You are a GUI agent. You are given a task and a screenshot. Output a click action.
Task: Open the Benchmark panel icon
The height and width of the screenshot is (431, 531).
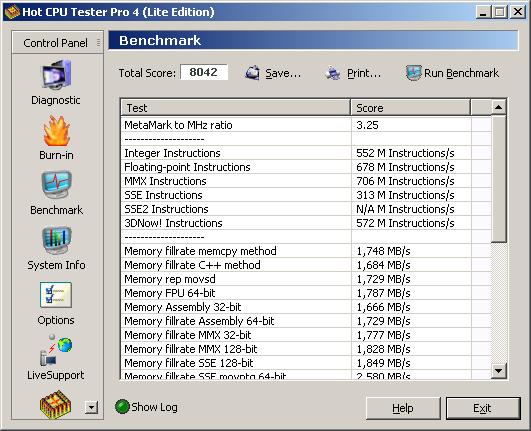[x=57, y=185]
